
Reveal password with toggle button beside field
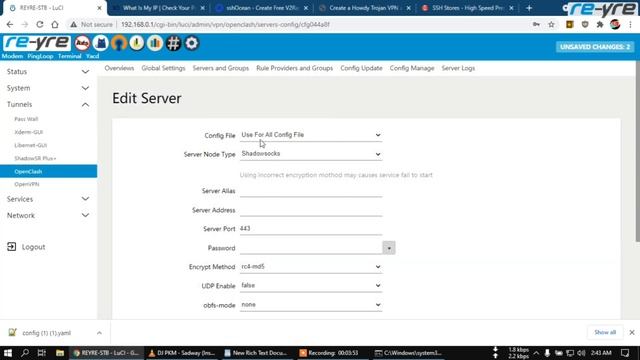[x=389, y=248]
